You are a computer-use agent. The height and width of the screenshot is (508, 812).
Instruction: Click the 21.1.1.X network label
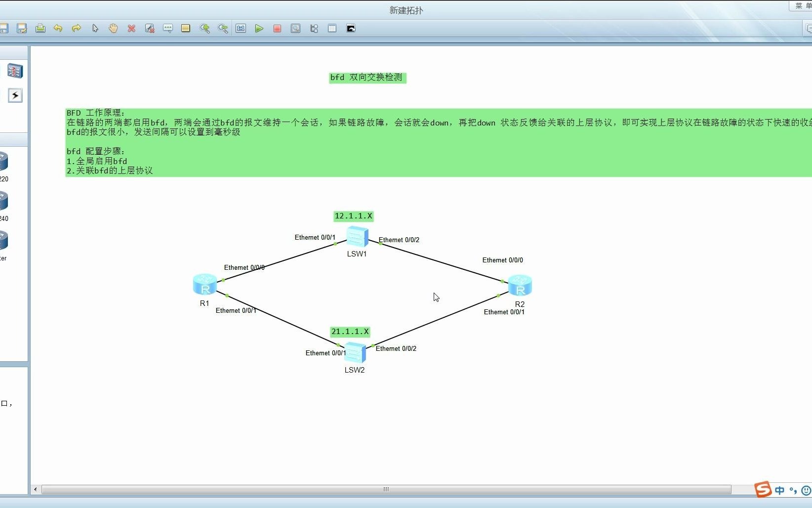coord(350,332)
